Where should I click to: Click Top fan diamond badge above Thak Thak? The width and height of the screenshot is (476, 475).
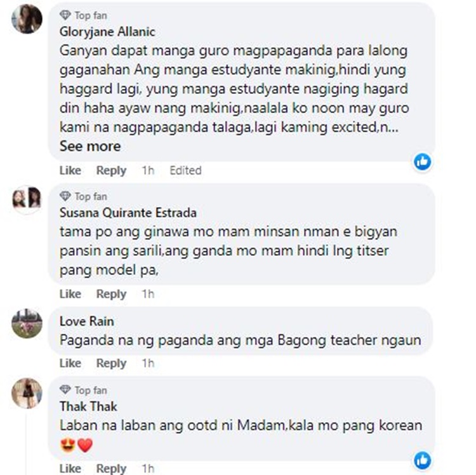coord(65,390)
